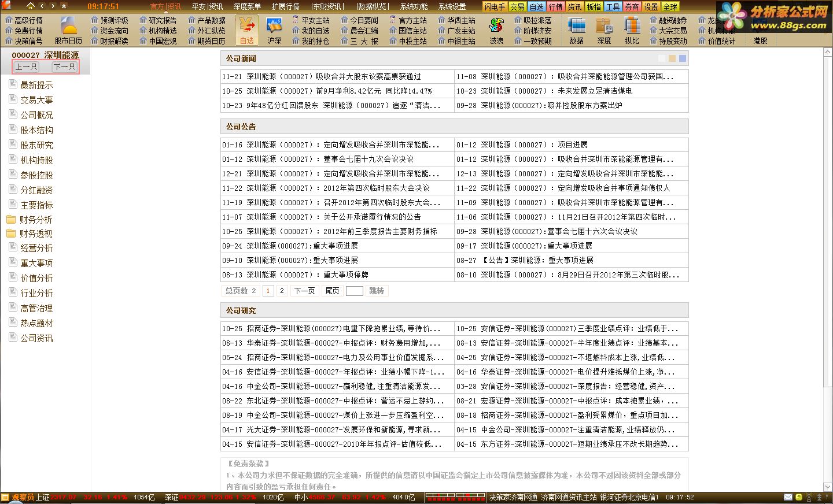Navigate back with the left arrow

[42, 6]
